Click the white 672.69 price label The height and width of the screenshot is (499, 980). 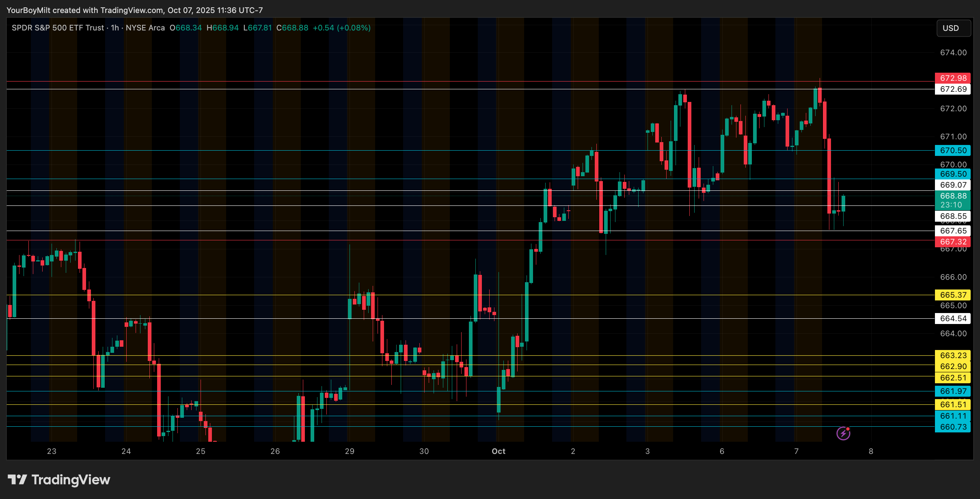952,89
